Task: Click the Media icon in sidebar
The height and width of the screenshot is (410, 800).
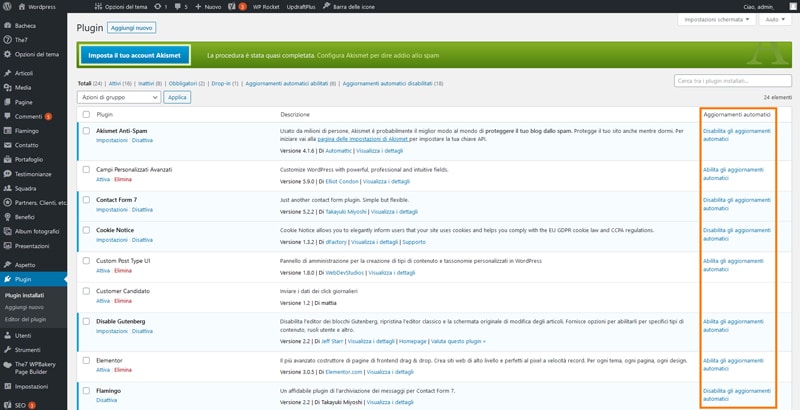Action: (x=7, y=87)
